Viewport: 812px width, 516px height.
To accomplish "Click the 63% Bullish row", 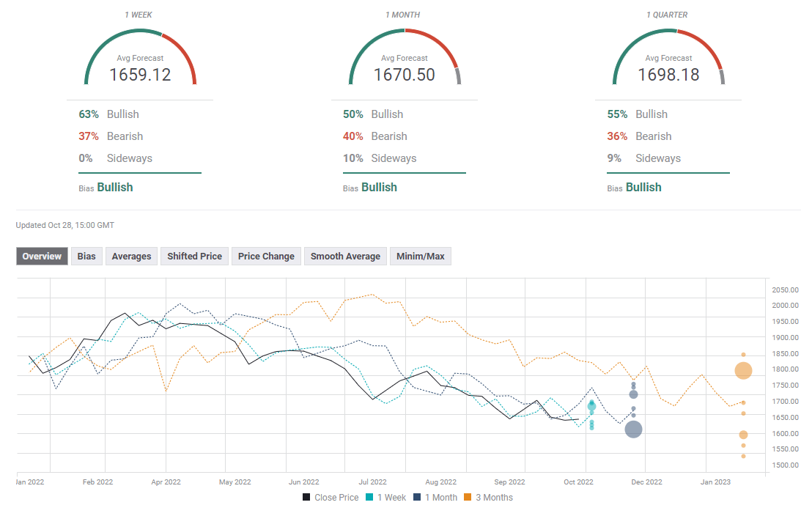I will 109,114.
